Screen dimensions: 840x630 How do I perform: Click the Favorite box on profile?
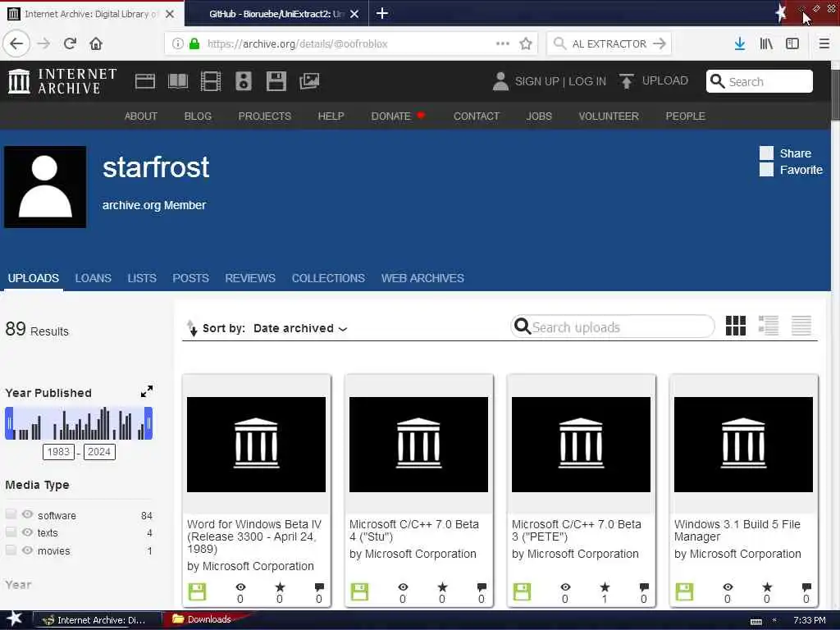[x=766, y=170]
